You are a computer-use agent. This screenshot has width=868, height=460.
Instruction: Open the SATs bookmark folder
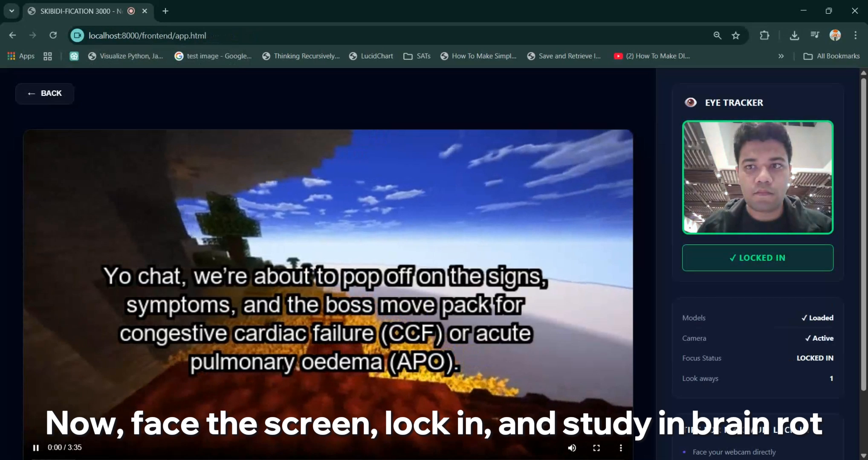pos(417,56)
